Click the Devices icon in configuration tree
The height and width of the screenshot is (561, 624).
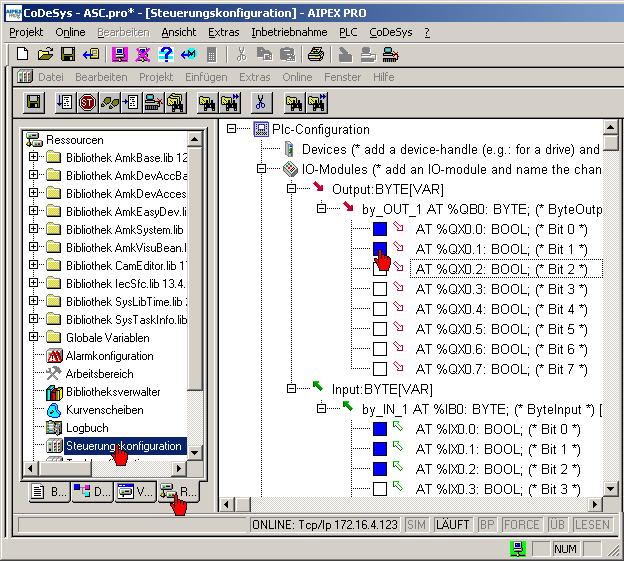click(x=290, y=149)
